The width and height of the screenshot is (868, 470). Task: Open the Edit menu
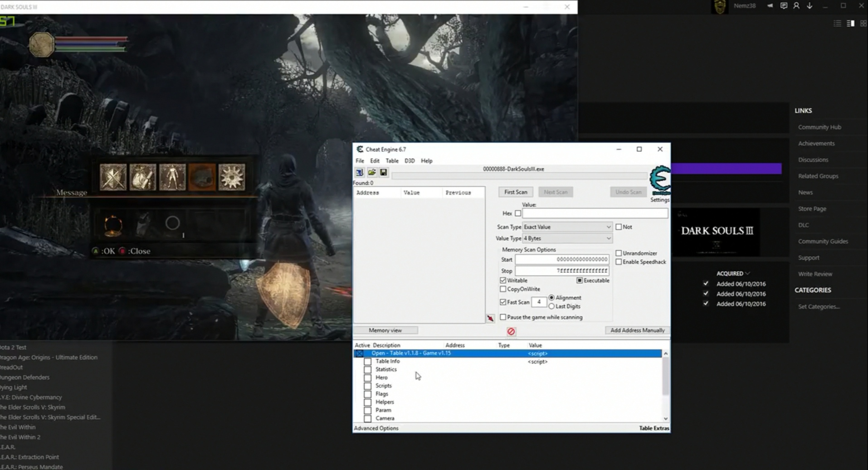click(375, 160)
